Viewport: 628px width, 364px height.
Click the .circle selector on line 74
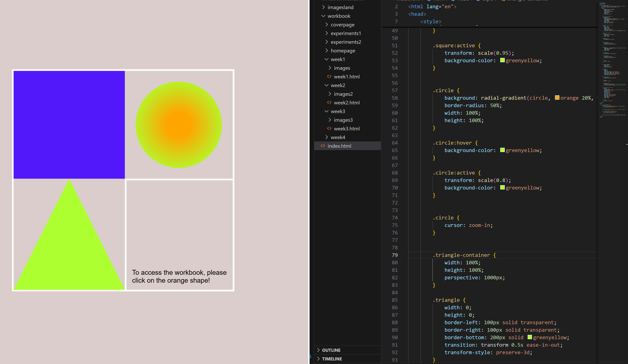point(443,218)
